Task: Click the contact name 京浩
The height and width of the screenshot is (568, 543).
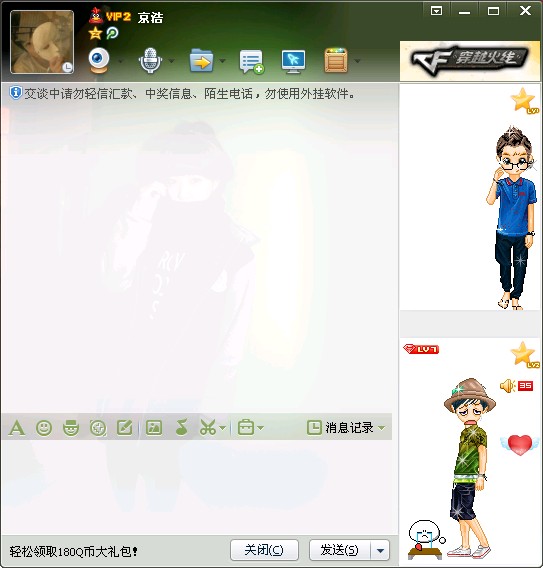Action: [x=150, y=17]
